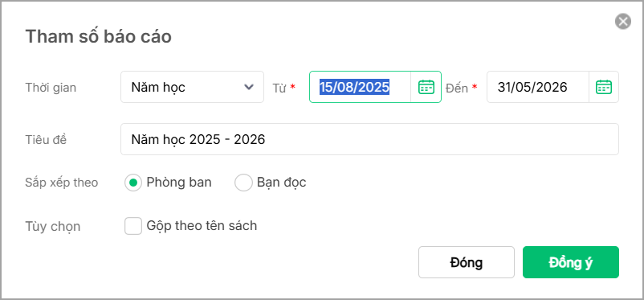Click the chevron arrow in Thời gian combo box

tap(248, 87)
